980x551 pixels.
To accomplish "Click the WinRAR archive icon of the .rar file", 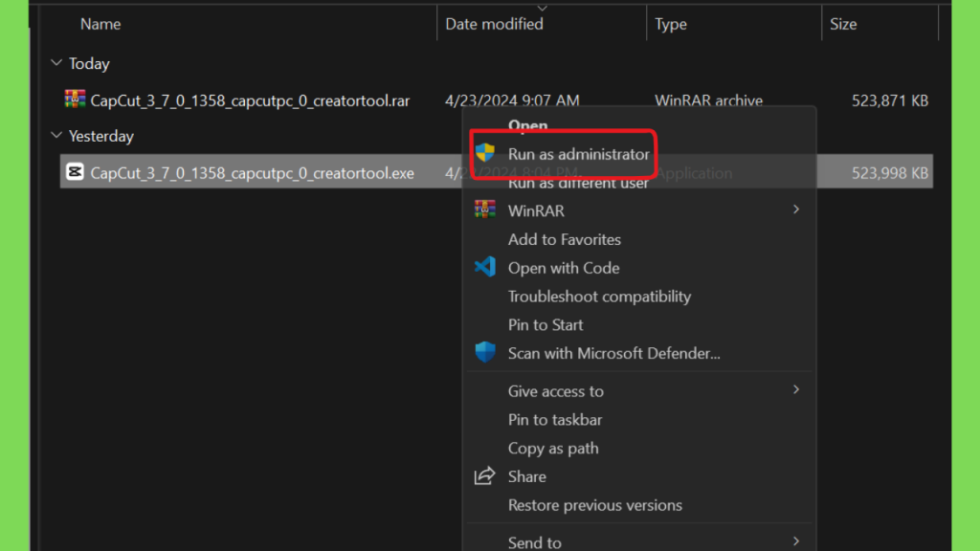I will tap(75, 99).
